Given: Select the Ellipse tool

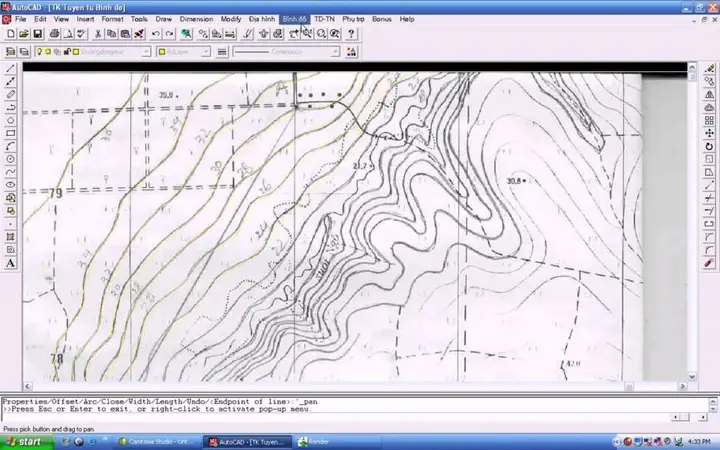Looking at the screenshot, I should (10, 185).
